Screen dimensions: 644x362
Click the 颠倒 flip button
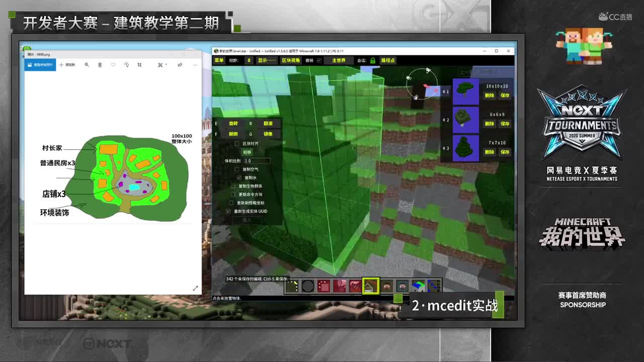233,134
